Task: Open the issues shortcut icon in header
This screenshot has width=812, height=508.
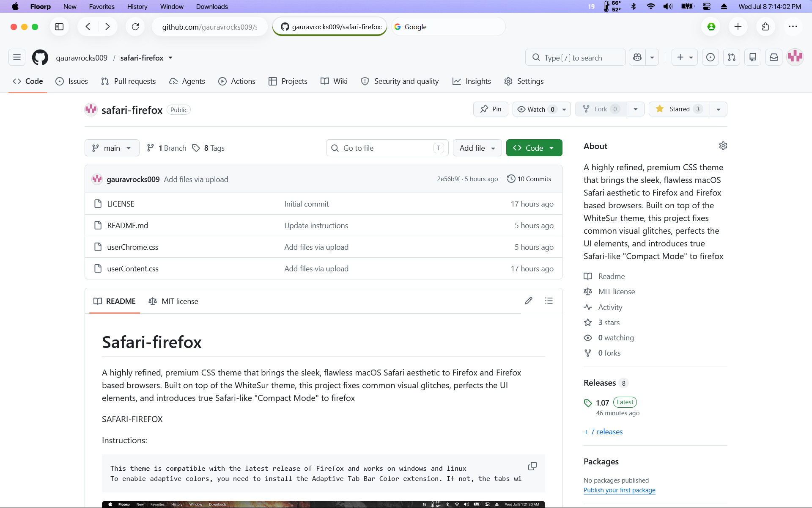Action: 710,57
